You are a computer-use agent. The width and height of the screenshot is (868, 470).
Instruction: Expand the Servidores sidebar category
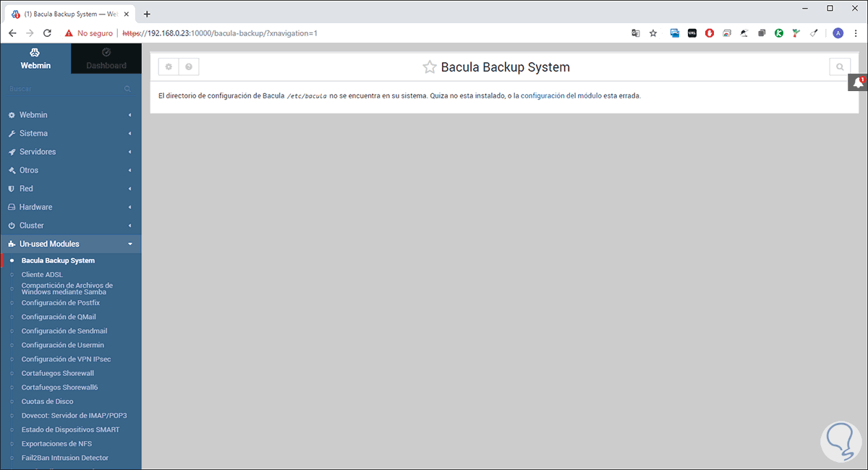point(71,152)
